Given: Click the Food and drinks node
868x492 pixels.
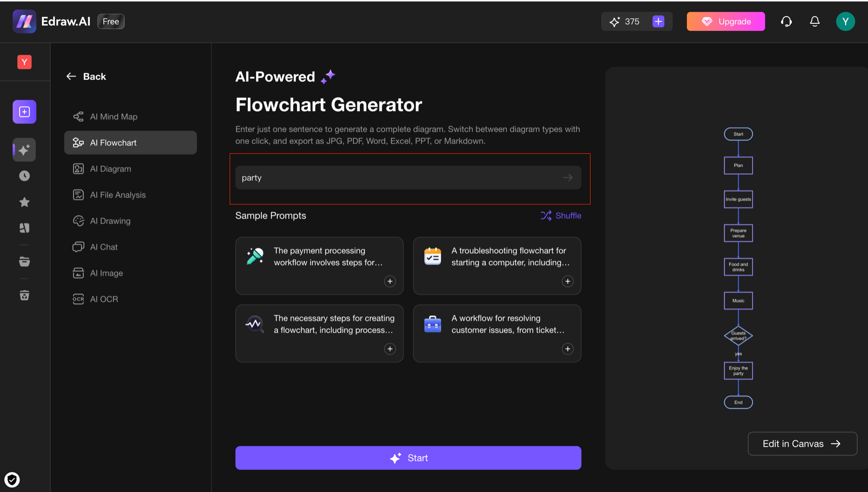Looking at the screenshot, I should (x=738, y=267).
